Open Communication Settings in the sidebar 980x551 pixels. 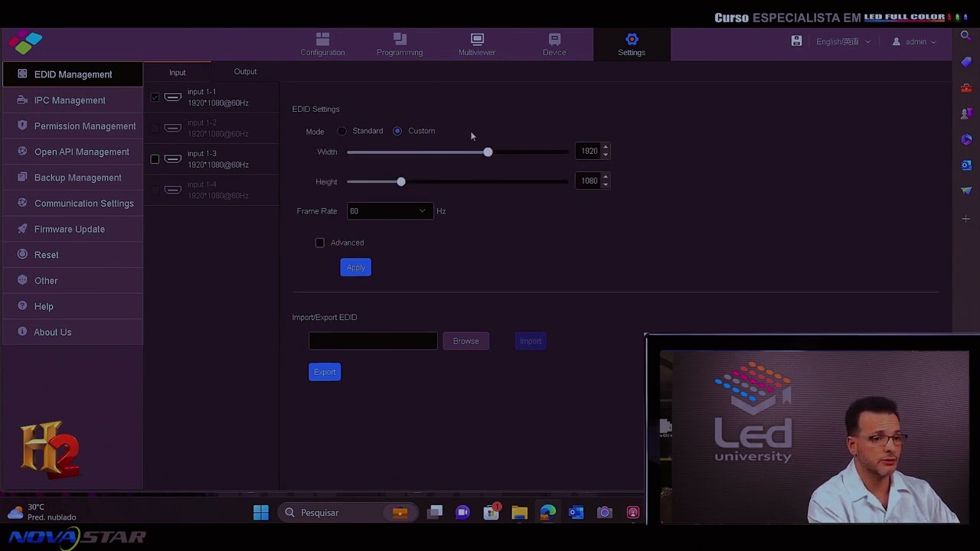coord(73,204)
